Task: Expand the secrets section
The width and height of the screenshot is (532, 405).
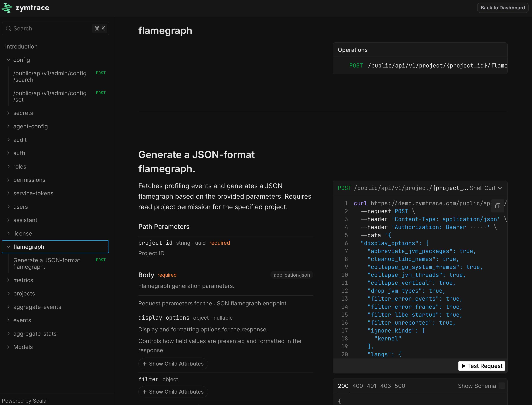Action: coord(8,113)
